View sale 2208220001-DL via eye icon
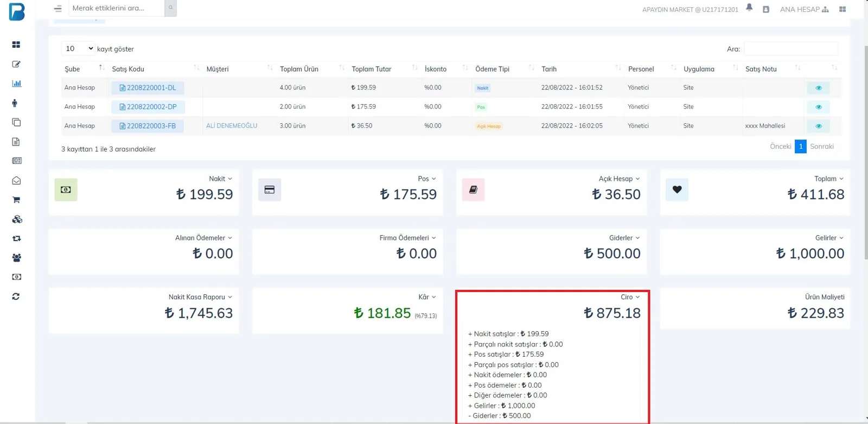This screenshot has height=424, width=868. [819, 88]
